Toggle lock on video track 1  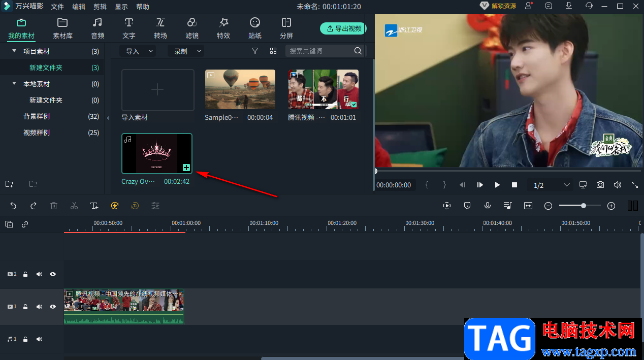point(25,307)
